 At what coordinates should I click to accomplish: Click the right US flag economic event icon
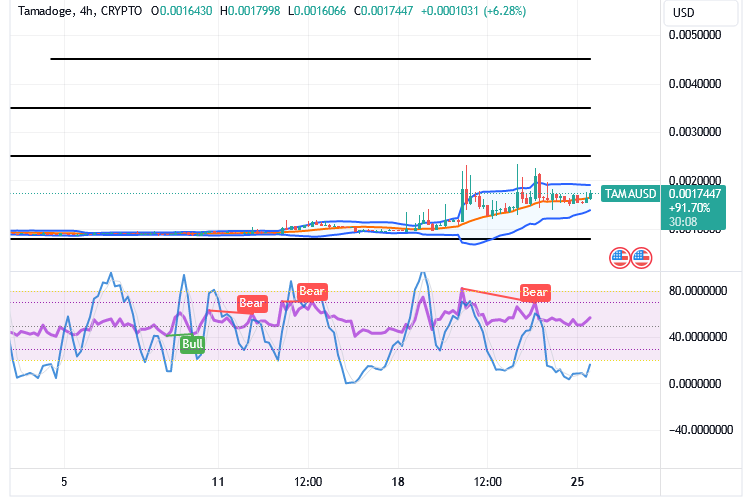point(641,258)
